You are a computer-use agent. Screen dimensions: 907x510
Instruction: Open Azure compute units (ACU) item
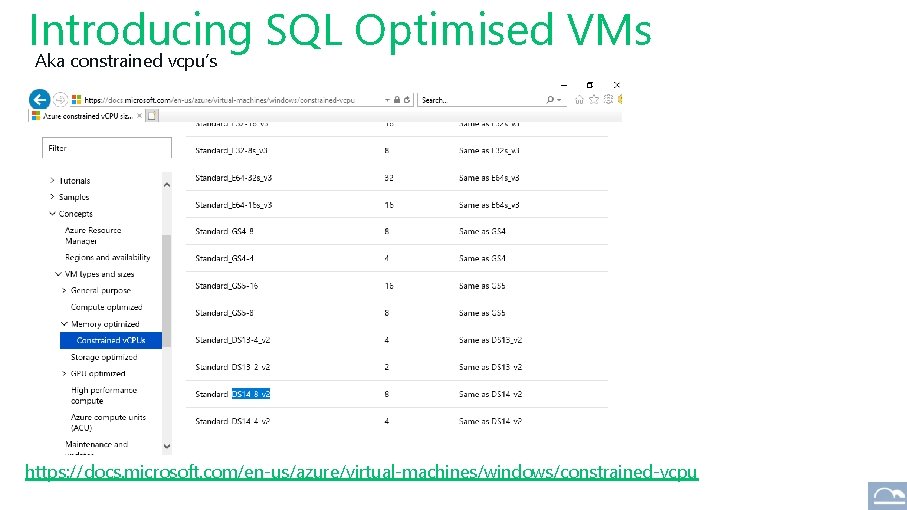pyautogui.click(x=108, y=422)
